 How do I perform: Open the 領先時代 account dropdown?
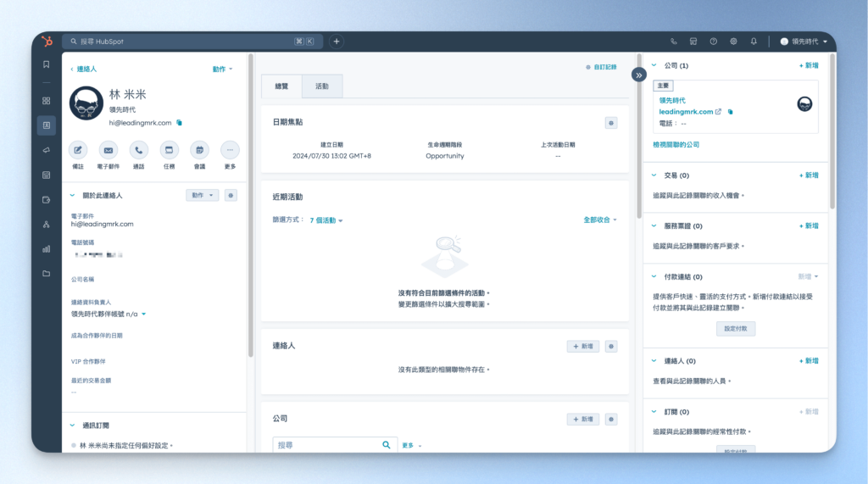pyautogui.click(x=804, y=42)
